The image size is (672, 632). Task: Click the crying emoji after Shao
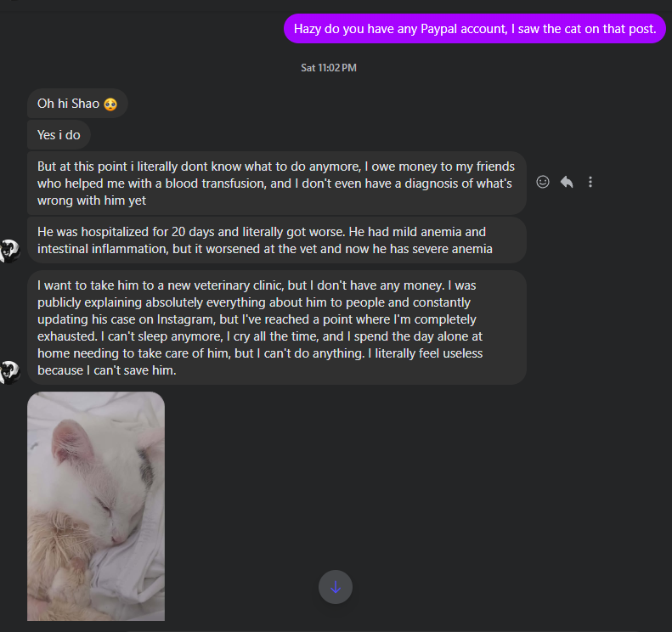[x=110, y=104]
